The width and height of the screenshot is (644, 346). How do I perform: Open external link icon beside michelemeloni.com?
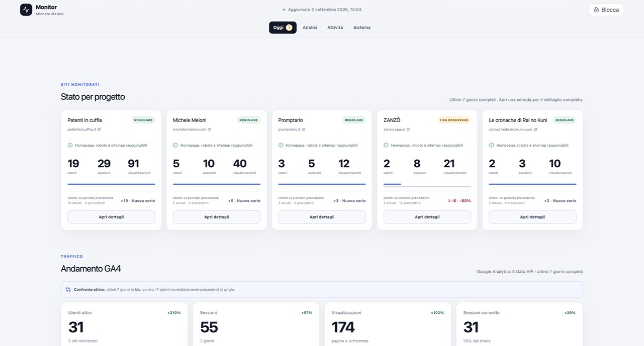click(x=209, y=129)
